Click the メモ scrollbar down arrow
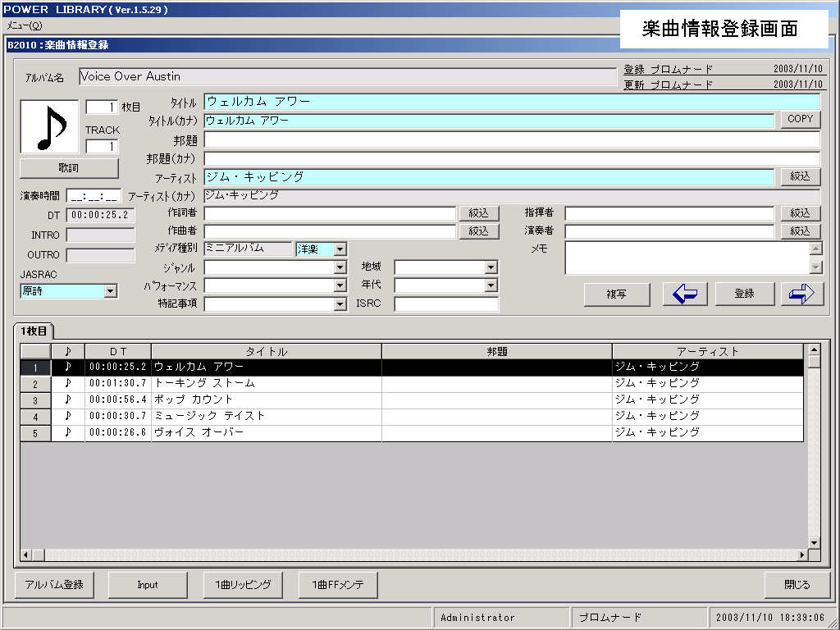This screenshot has height=630, width=840. (x=816, y=267)
